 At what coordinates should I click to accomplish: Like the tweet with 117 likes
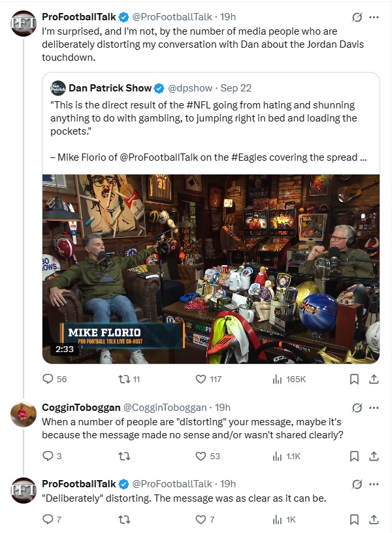[x=201, y=379]
